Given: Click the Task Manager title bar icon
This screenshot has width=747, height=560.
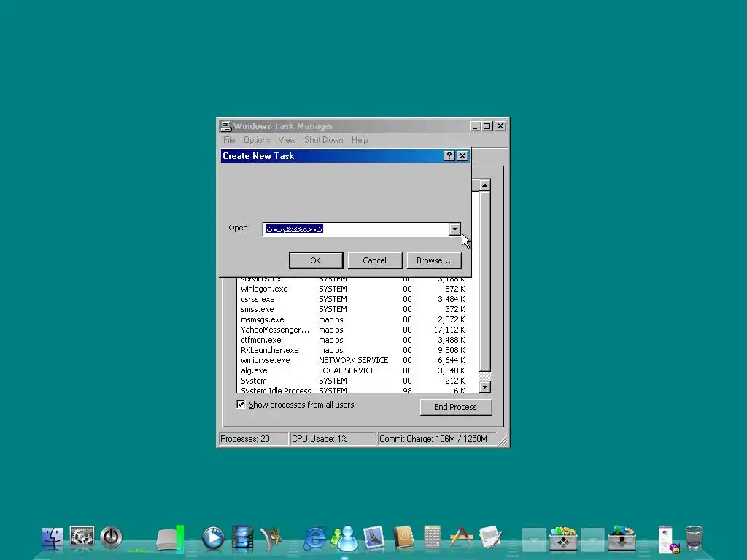Looking at the screenshot, I should [x=225, y=125].
